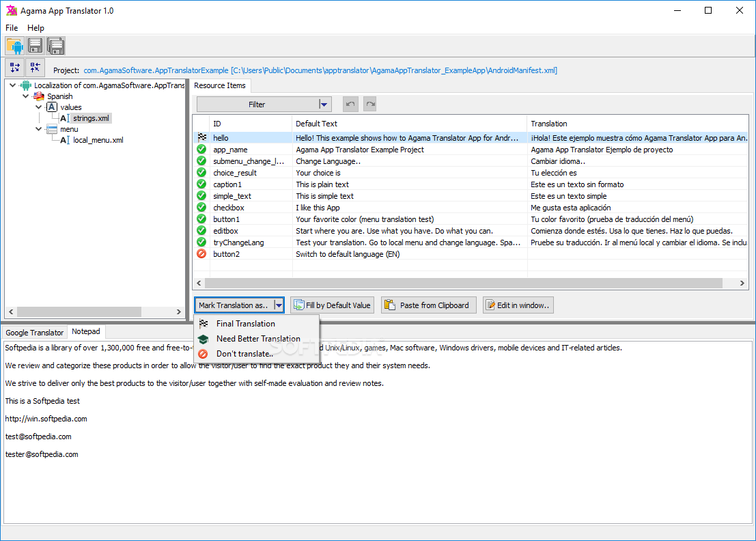The image size is (756, 541).
Task: Open the Help menu
Action: click(x=36, y=27)
